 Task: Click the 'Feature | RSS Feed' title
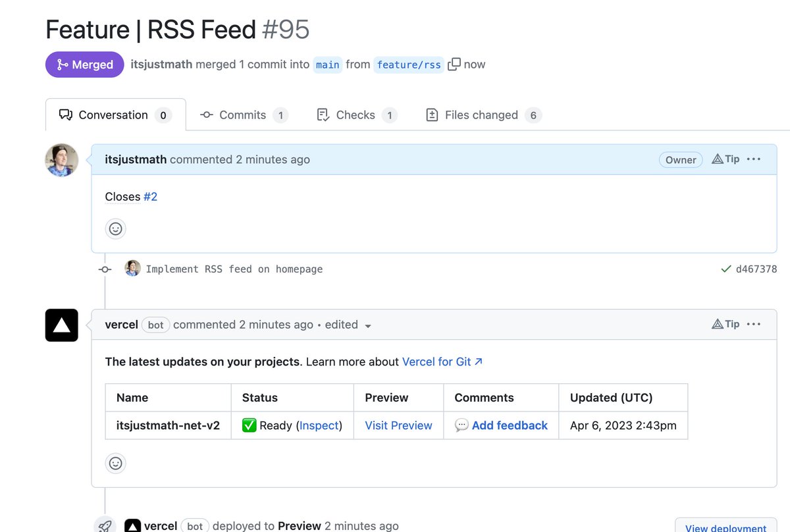pyautogui.click(x=151, y=30)
